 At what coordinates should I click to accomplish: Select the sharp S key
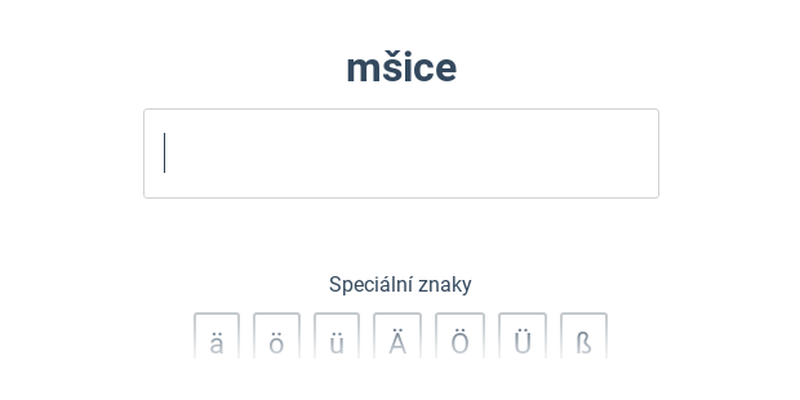[x=583, y=338]
